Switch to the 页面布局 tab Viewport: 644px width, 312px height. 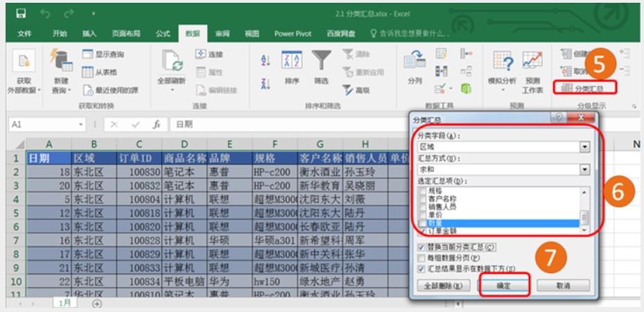coord(126,34)
